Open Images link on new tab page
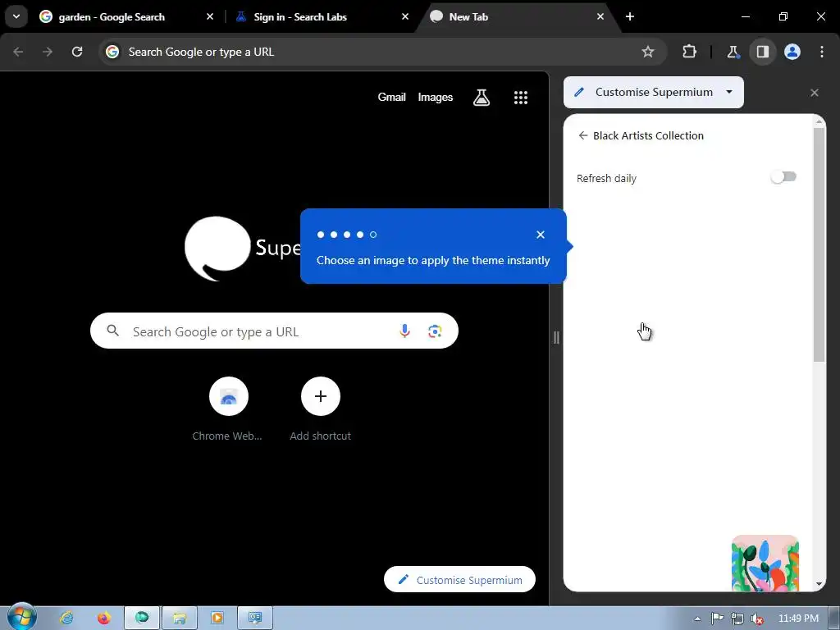This screenshot has width=840, height=630. [435, 97]
